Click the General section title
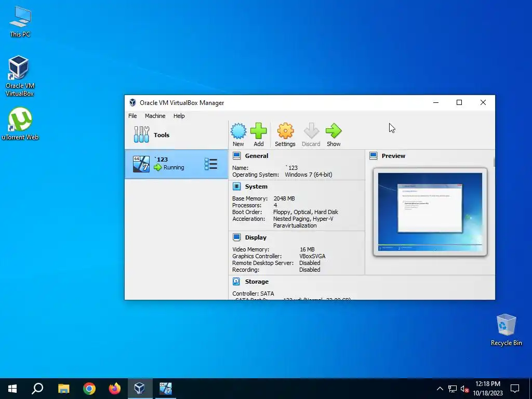The width and height of the screenshot is (532, 399). point(257,156)
